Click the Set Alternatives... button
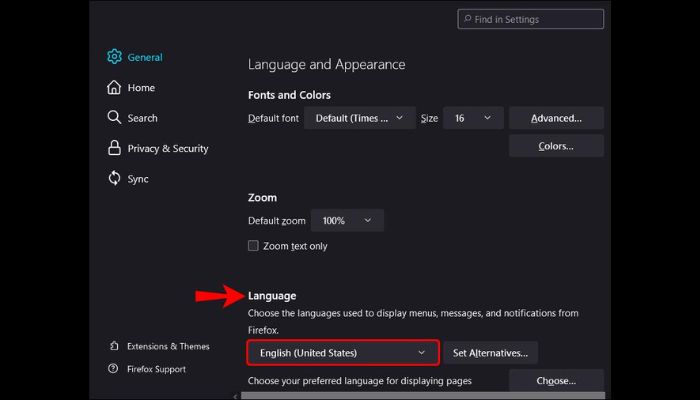The width and height of the screenshot is (700, 400). point(491,353)
